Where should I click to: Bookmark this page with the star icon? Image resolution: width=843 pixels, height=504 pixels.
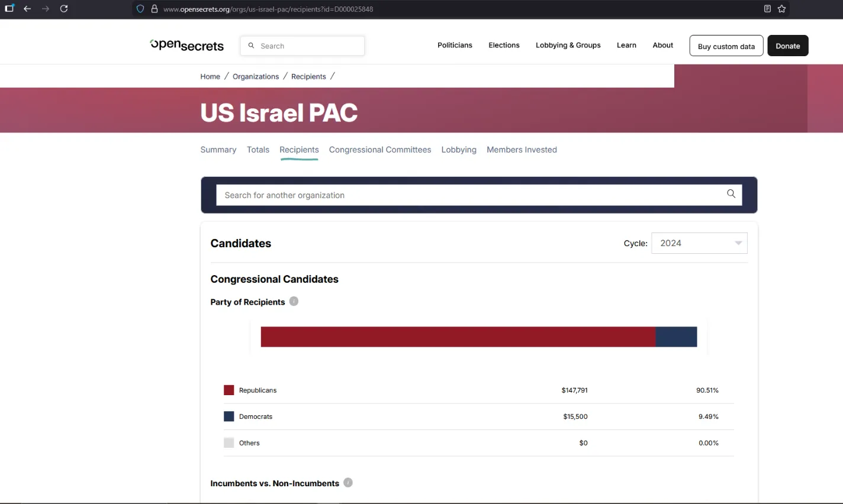(781, 9)
